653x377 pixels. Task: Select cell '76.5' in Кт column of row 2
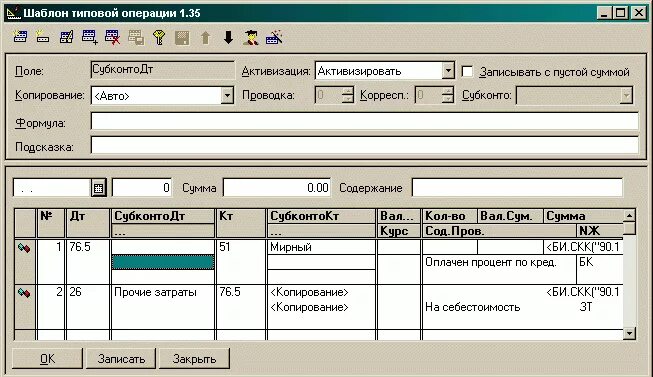pyautogui.click(x=241, y=307)
